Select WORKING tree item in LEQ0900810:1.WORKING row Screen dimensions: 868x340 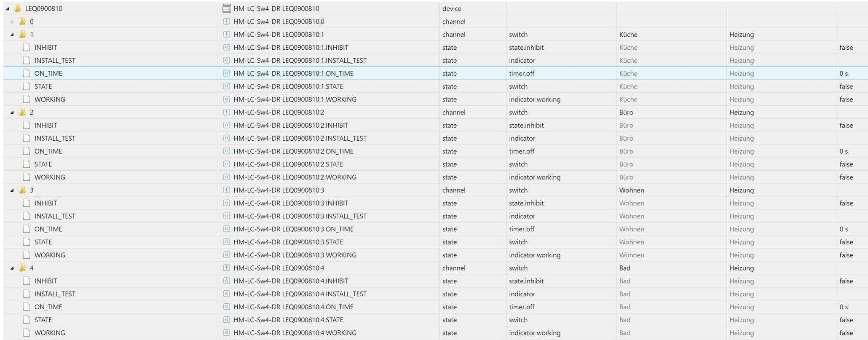click(50, 99)
